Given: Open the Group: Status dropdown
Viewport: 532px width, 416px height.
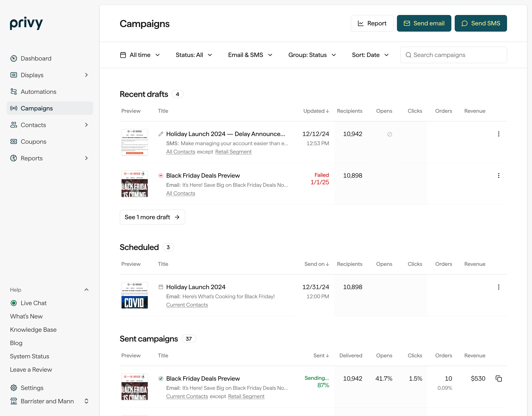Looking at the screenshot, I should point(312,55).
